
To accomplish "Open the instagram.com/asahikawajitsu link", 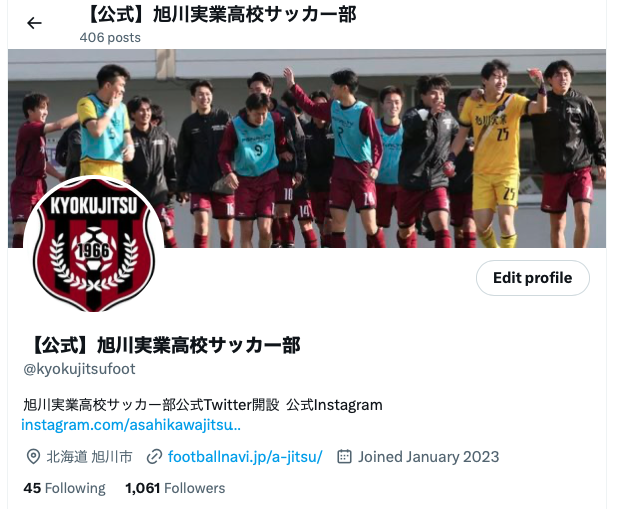I will click(131, 425).
